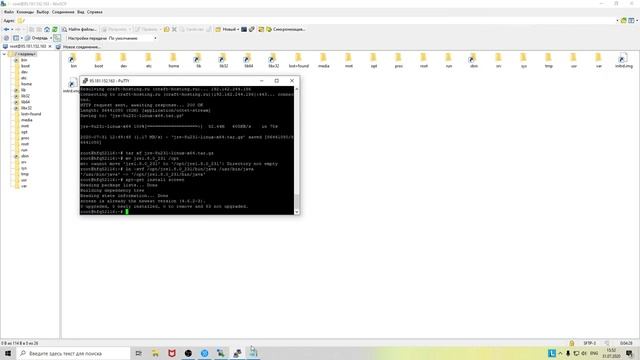
Task: Open the red McAfee taskbar icon
Action: (x=172, y=353)
